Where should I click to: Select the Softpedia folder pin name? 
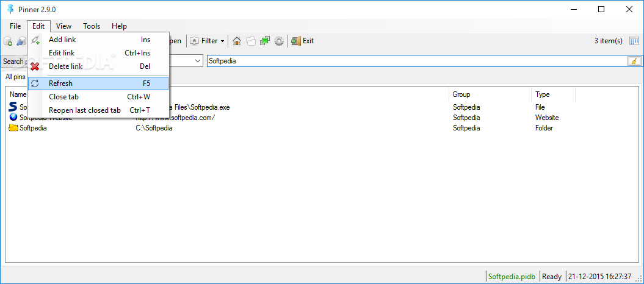point(33,128)
